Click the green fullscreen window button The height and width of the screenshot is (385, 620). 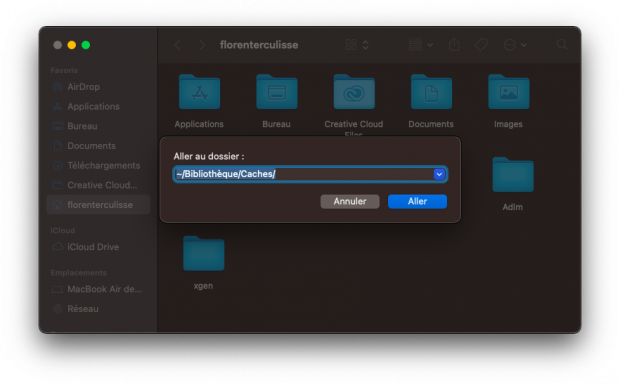(x=86, y=45)
